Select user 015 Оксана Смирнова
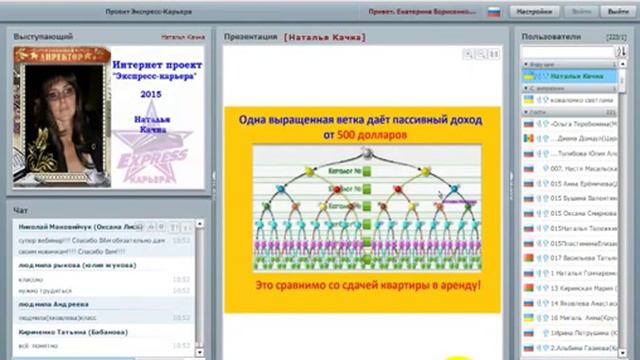Viewport: 640px width, 360px height. point(570,213)
